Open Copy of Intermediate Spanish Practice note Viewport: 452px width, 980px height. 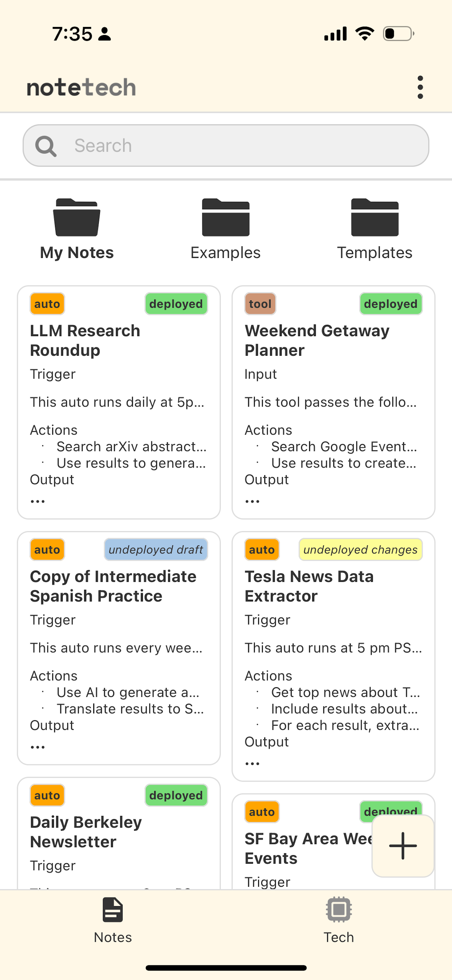(113, 586)
